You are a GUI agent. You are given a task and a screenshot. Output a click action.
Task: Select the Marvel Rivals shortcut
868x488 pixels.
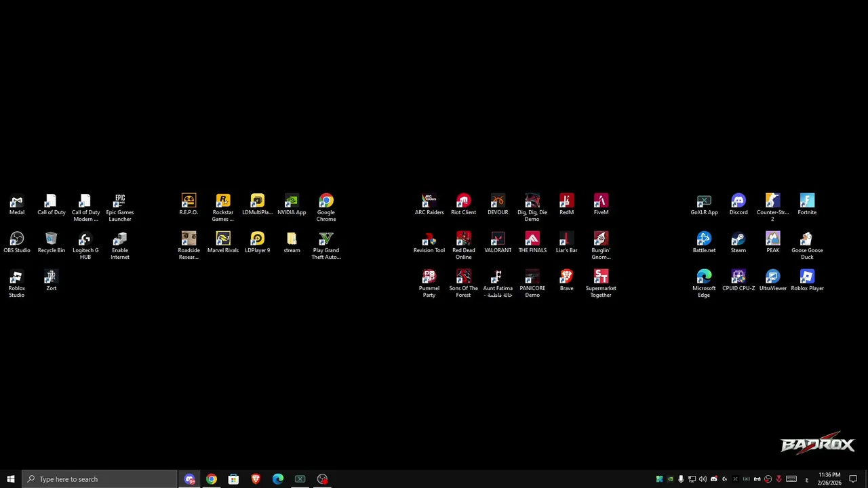223,243
